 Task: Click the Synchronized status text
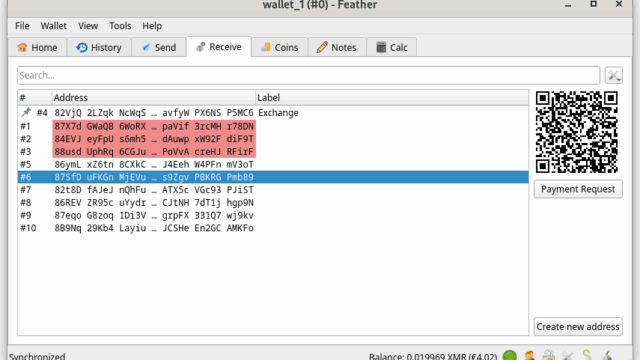point(37,356)
